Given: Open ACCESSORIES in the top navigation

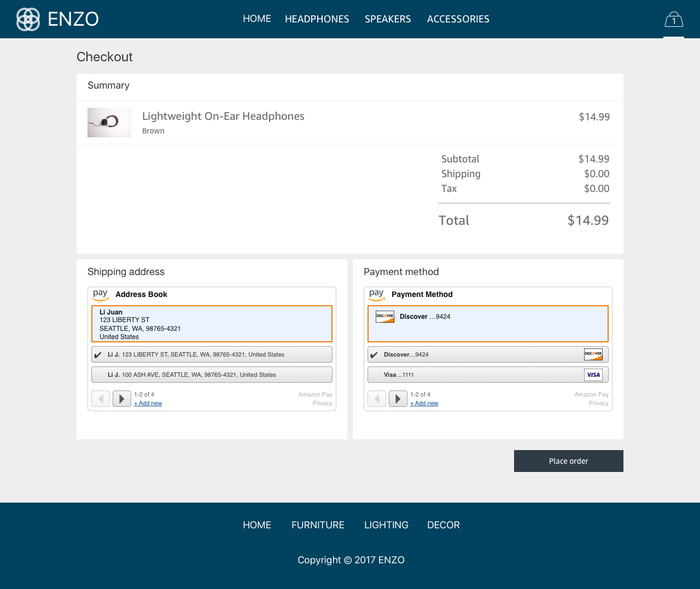Looking at the screenshot, I should [458, 19].
